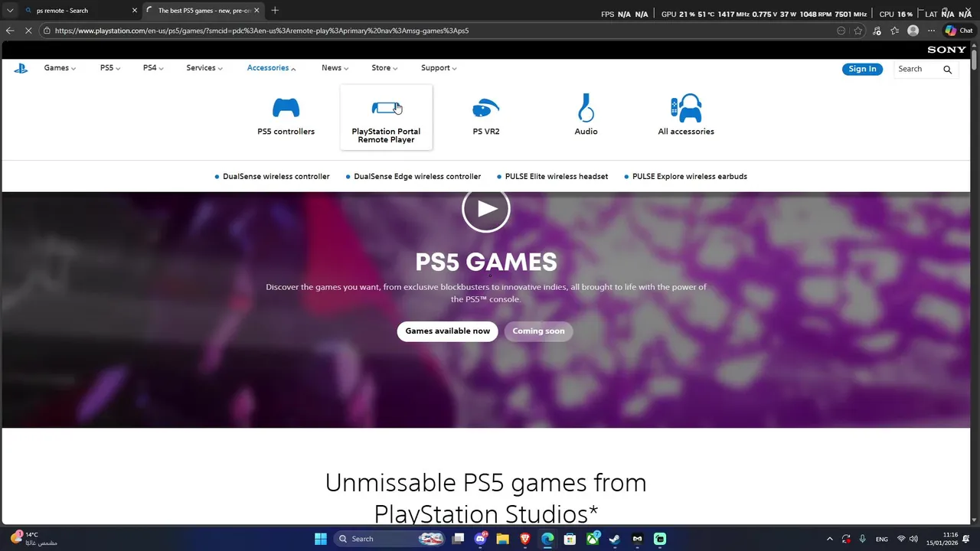The width and height of the screenshot is (980, 551).
Task: Open the Windows Start menu
Action: (x=321, y=539)
